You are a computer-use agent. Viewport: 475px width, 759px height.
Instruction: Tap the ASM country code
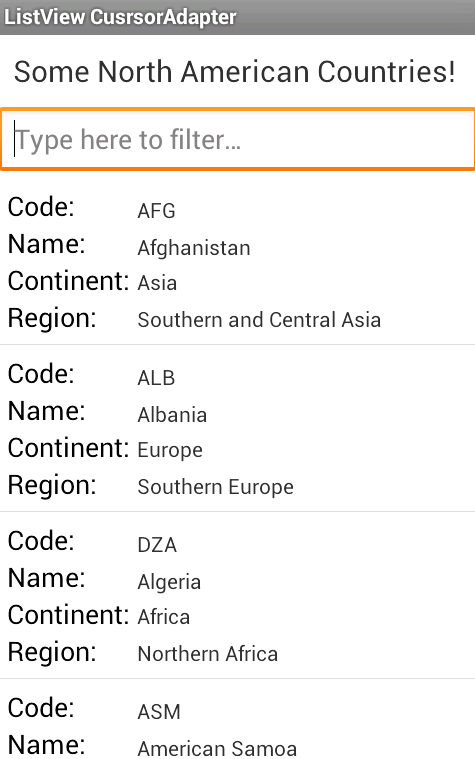pyautogui.click(x=159, y=712)
